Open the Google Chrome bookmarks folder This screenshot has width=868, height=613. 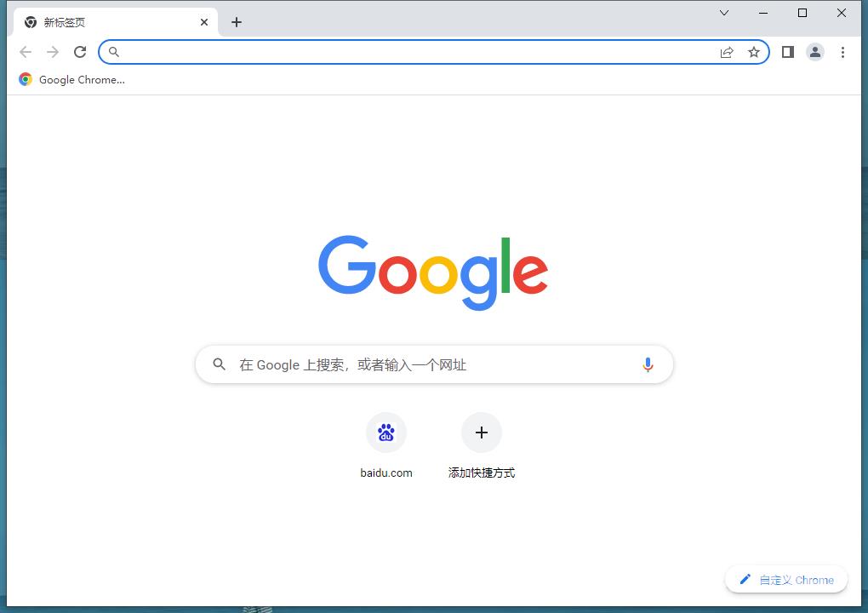point(72,79)
